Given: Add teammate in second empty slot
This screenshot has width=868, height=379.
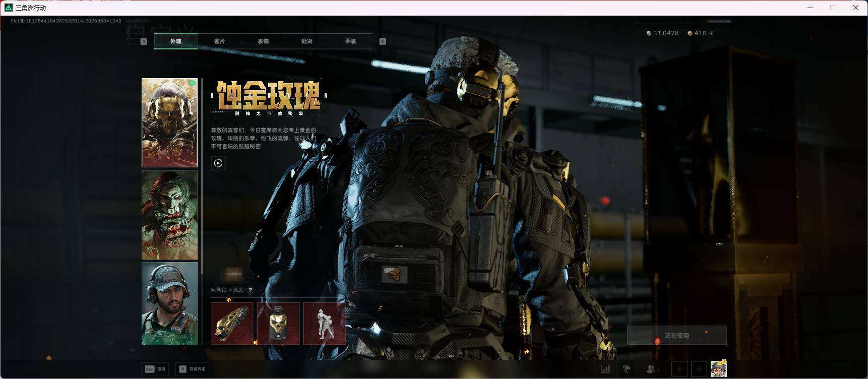Looking at the screenshot, I should (x=699, y=369).
